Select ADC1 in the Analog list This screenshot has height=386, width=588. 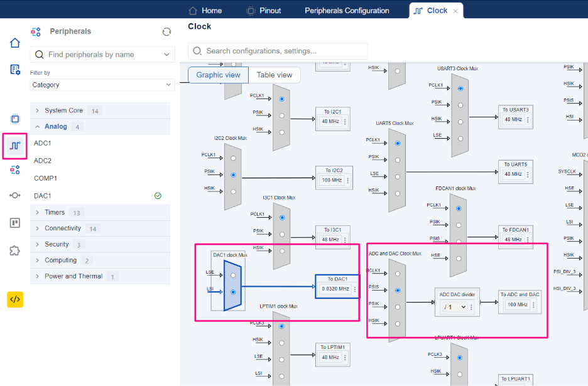(43, 143)
